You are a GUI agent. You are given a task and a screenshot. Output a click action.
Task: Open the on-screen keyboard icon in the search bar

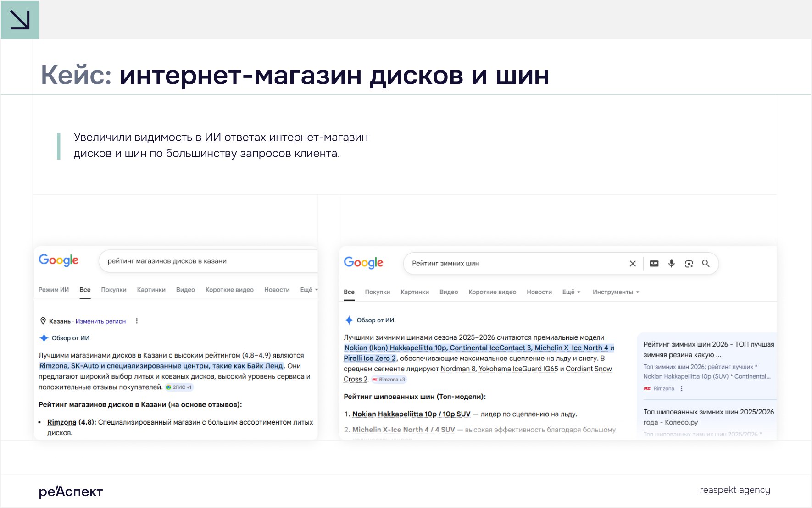[654, 264]
